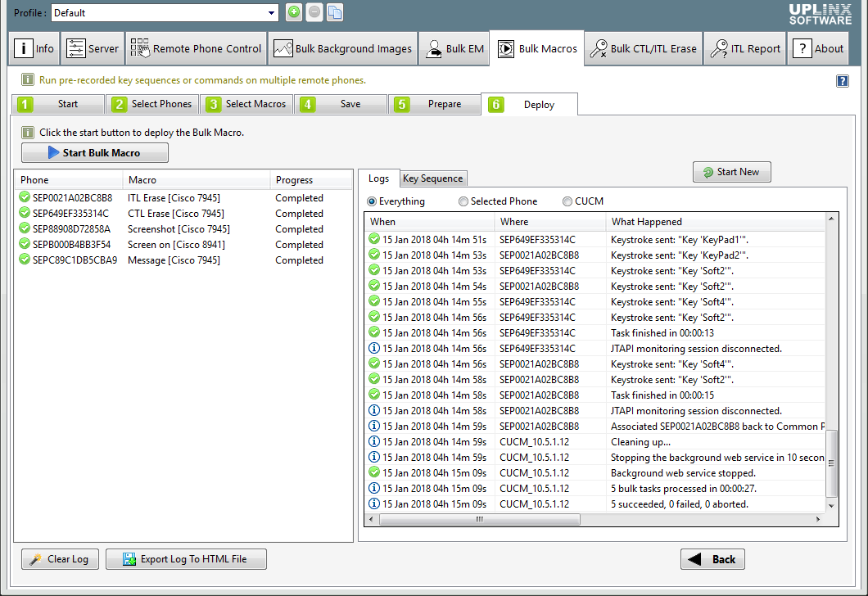The width and height of the screenshot is (868, 596).
Task: Click the green add profile icon
Action: pyautogui.click(x=294, y=12)
